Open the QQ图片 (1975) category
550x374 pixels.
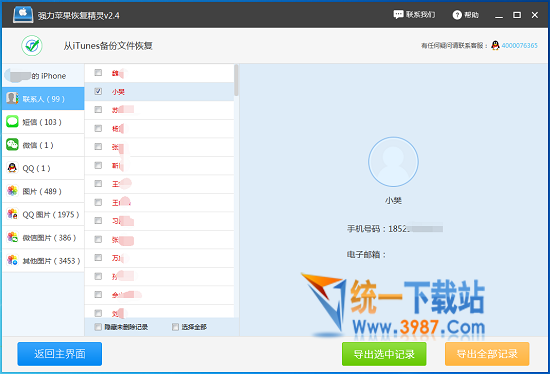coord(43,214)
